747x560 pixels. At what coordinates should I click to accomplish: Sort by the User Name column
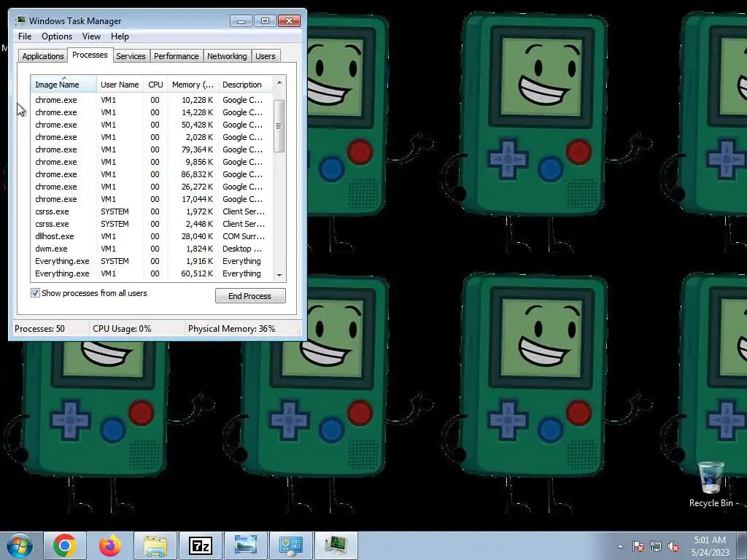120,85
